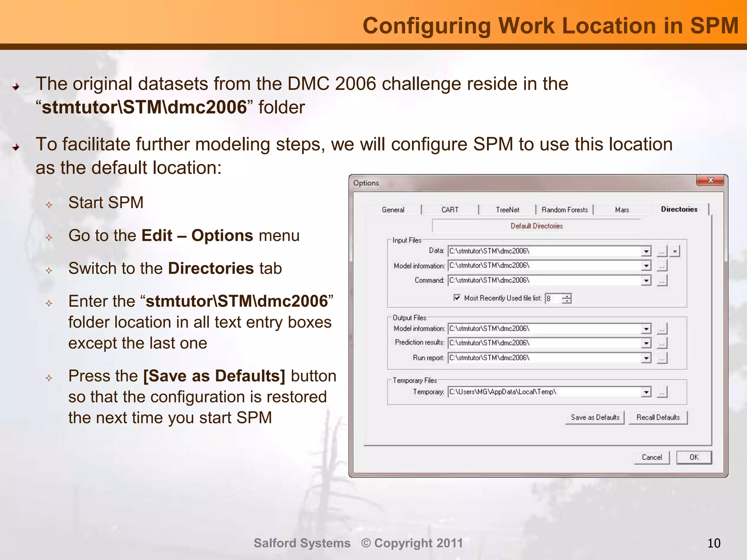Click the Recall Defaults button
This screenshot has height=560, width=747.
coord(658,417)
